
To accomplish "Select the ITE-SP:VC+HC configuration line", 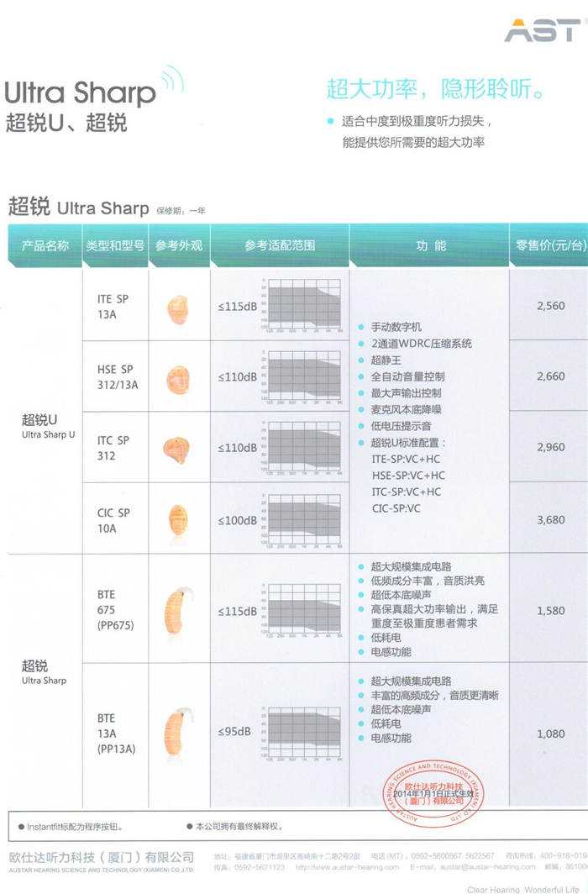I will (406, 459).
